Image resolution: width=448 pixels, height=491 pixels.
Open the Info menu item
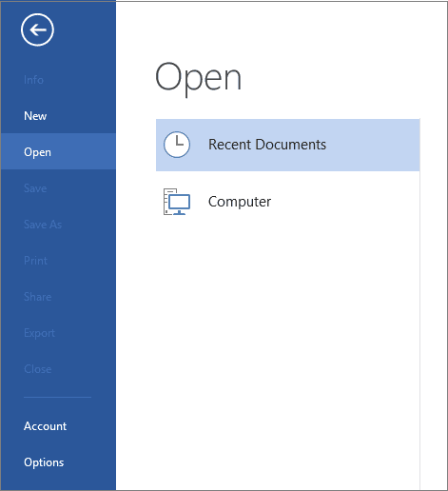(x=33, y=80)
